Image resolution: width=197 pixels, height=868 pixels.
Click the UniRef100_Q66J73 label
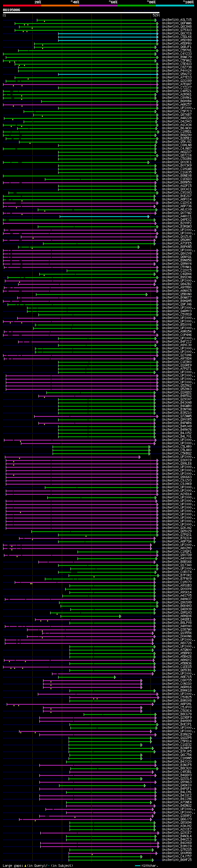pos(177,819)
